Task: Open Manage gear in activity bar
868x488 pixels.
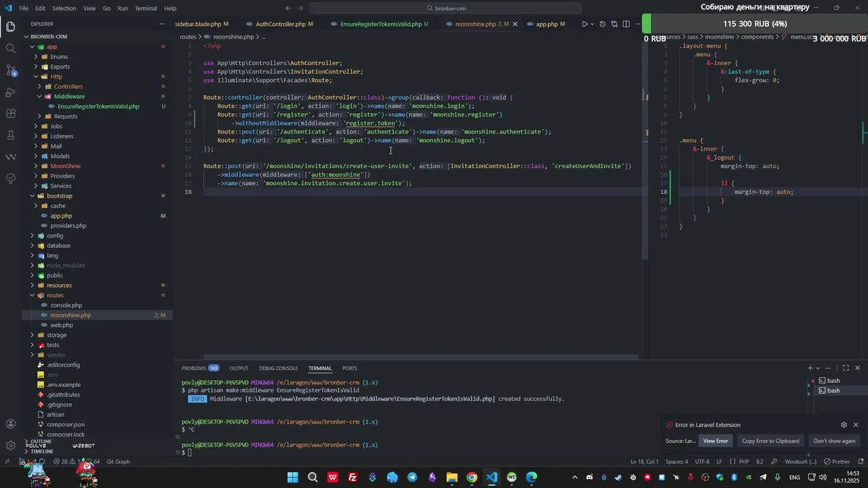Action: coord(10,446)
